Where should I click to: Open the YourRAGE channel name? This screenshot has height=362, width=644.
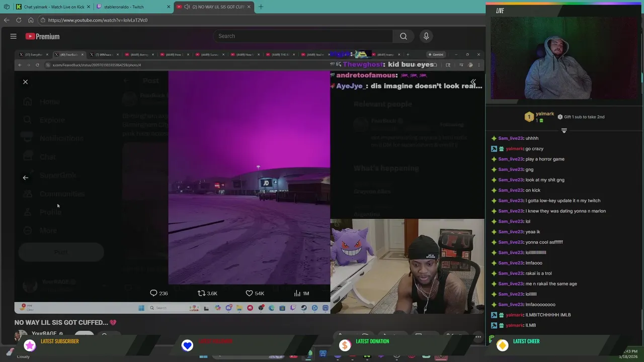click(x=44, y=334)
